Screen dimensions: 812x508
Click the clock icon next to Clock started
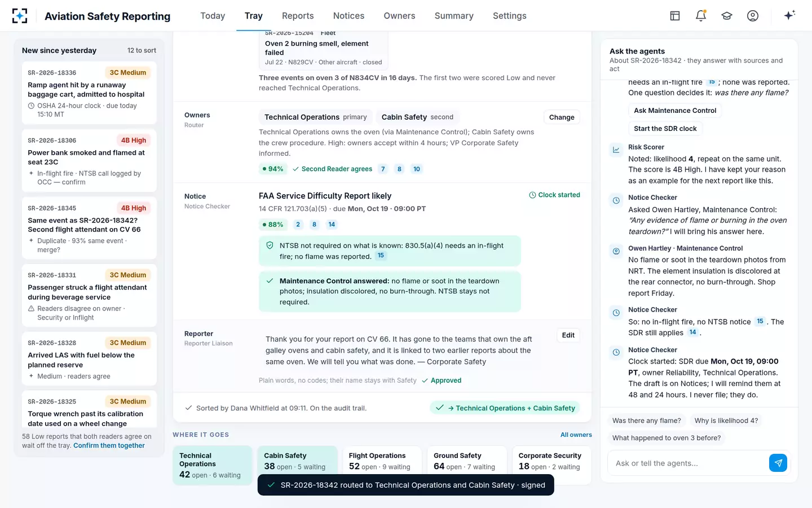(x=532, y=195)
